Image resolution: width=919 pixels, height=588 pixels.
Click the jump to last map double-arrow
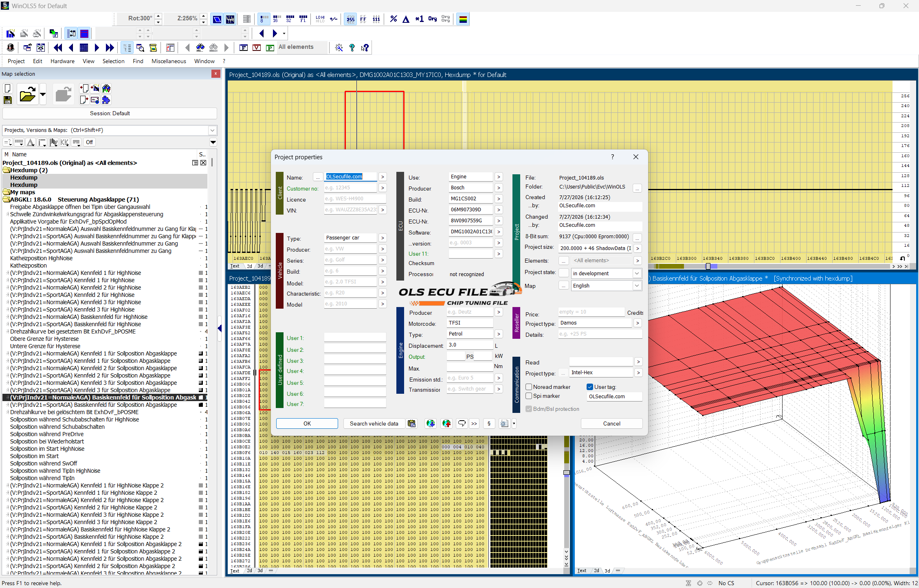pos(110,48)
